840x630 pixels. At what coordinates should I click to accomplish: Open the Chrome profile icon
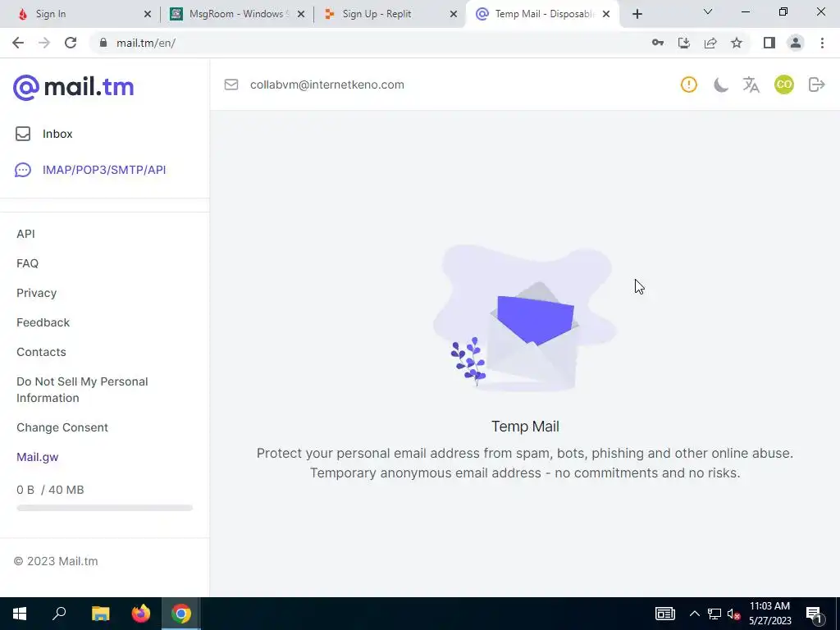pyautogui.click(x=796, y=43)
